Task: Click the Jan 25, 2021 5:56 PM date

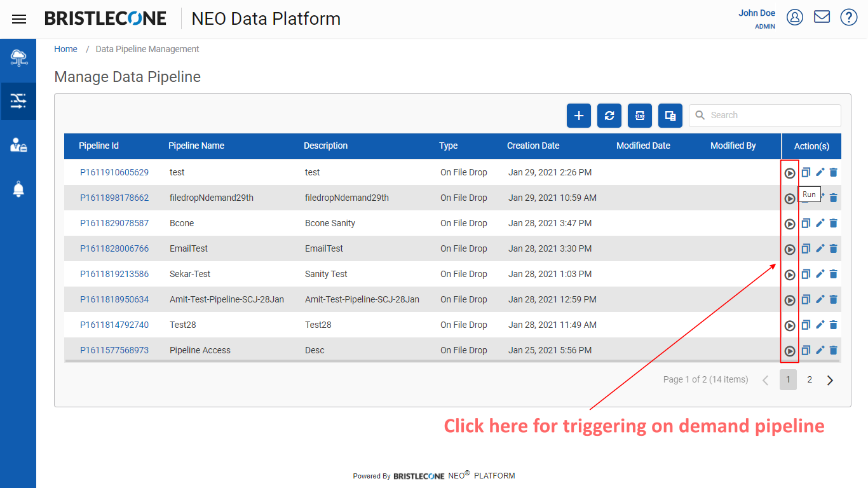Action: coord(550,350)
